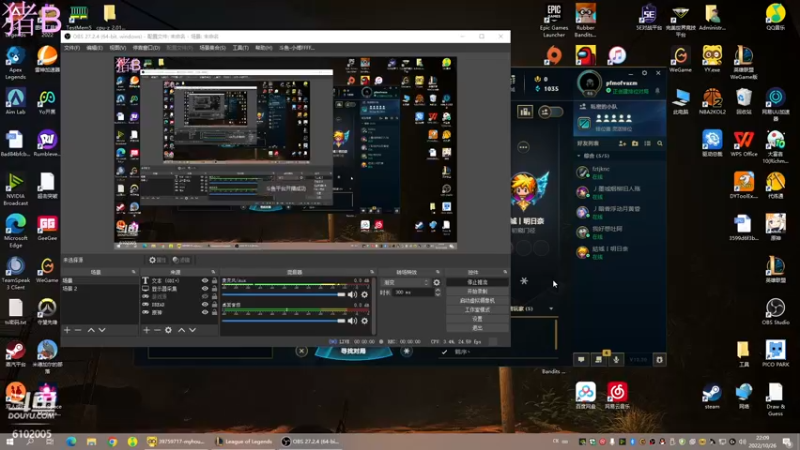Pop out the Scenes dock with its header icon
800x450 pixels.
pyautogui.click(x=134, y=272)
